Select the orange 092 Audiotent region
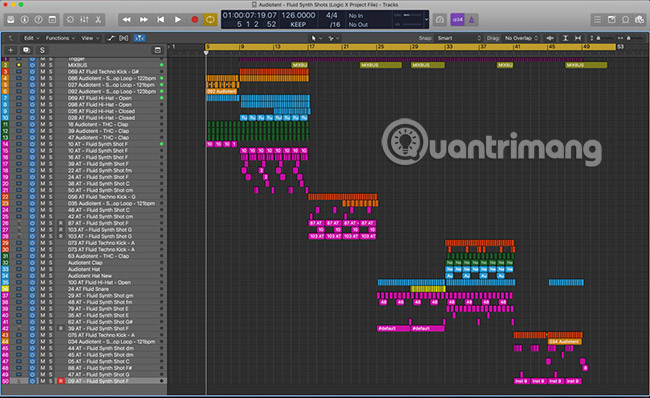This screenshot has height=398, width=650. point(222,92)
